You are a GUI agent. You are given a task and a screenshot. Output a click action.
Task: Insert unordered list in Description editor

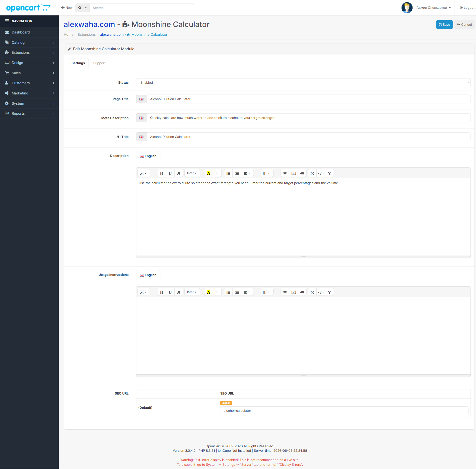coord(228,173)
